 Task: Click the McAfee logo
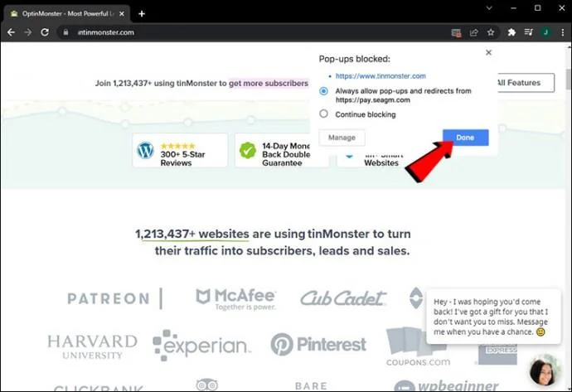pos(236,299)
